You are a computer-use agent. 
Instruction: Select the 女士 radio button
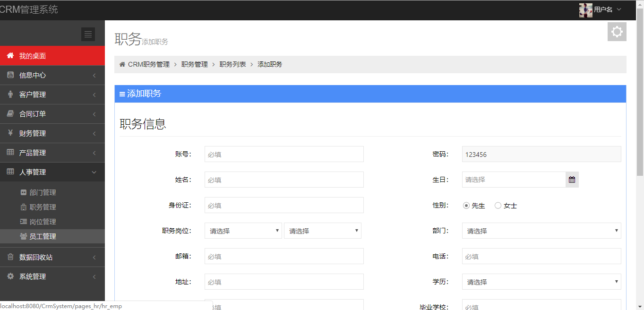pyautogui.click(x=498, y=206)
